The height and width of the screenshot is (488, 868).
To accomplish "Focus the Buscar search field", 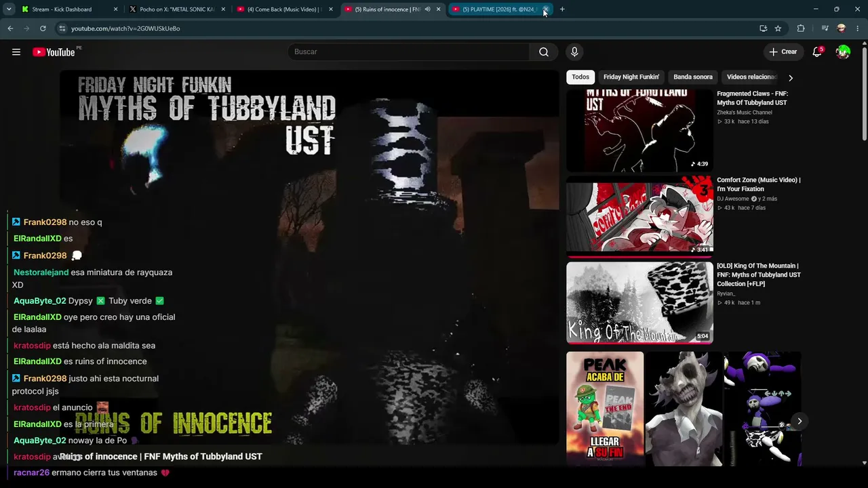I will click(409, 52).
